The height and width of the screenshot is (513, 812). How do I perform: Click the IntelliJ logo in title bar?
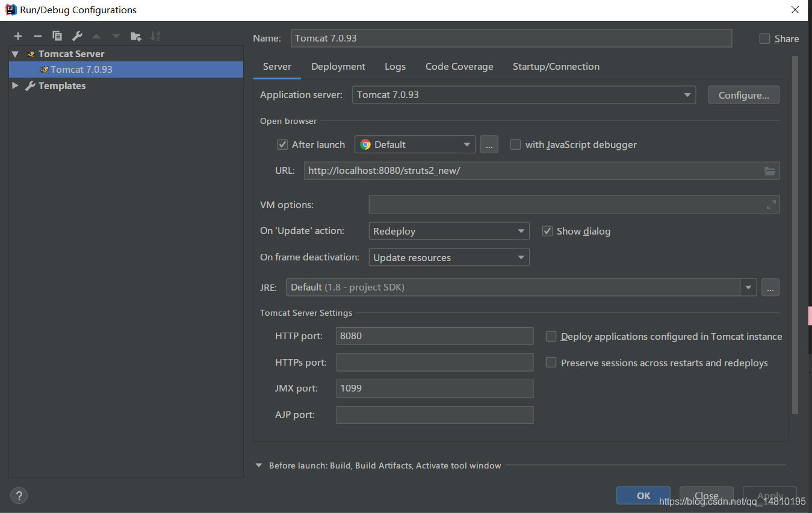11,10
